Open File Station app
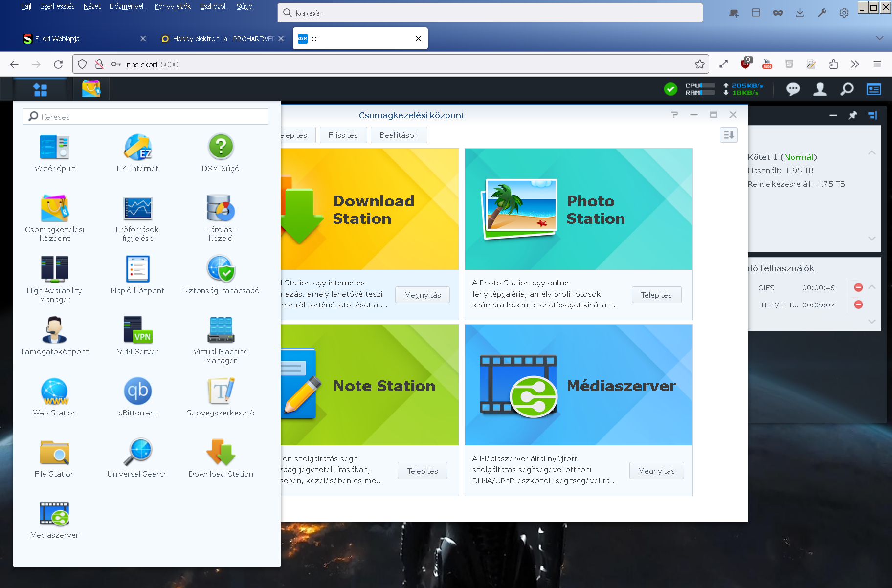 pyautogui.click(x=54, y=453)
